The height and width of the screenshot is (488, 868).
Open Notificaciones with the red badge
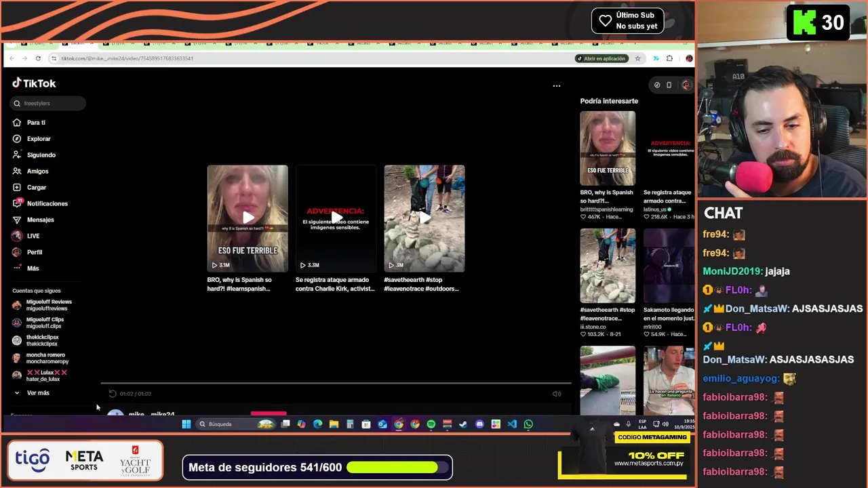click(x=40, y=203)
